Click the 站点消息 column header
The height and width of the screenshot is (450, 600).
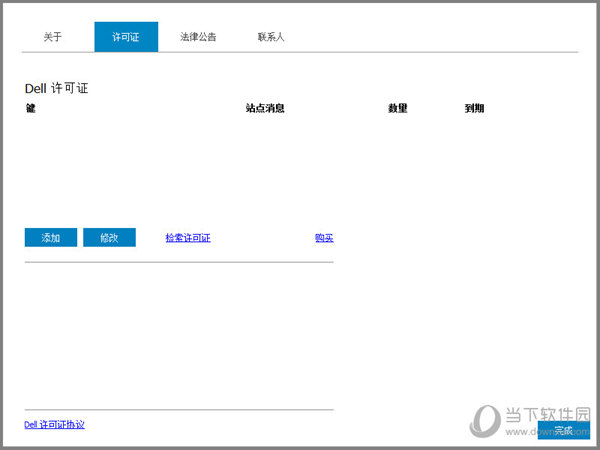(x=265, y=108)
